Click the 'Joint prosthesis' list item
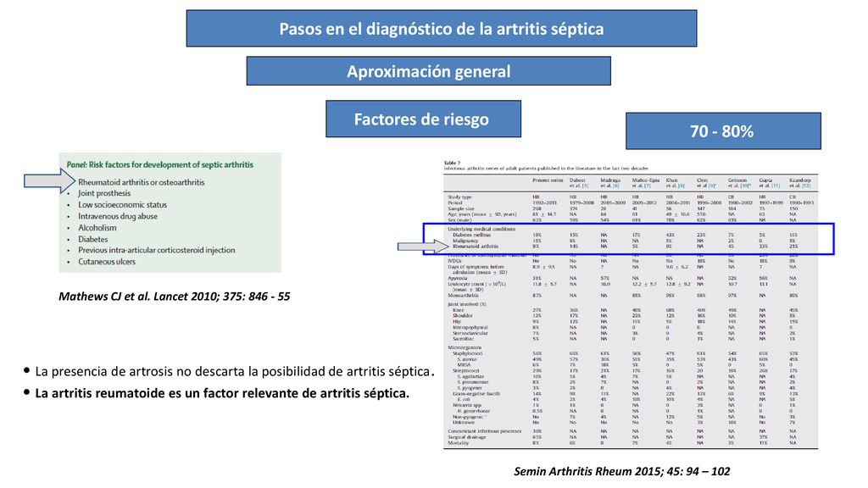Viewport: 868px width, 488px height. 104,193
